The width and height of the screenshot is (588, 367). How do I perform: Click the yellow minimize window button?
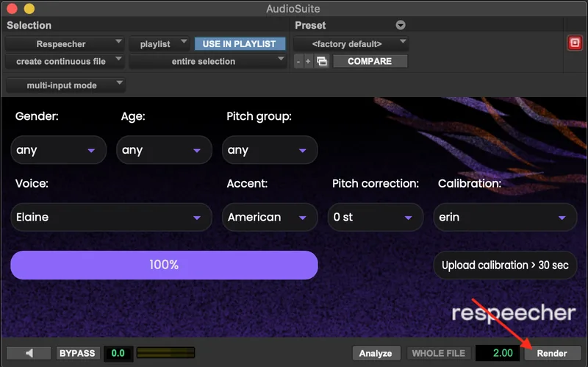click(x=29, y=8)
